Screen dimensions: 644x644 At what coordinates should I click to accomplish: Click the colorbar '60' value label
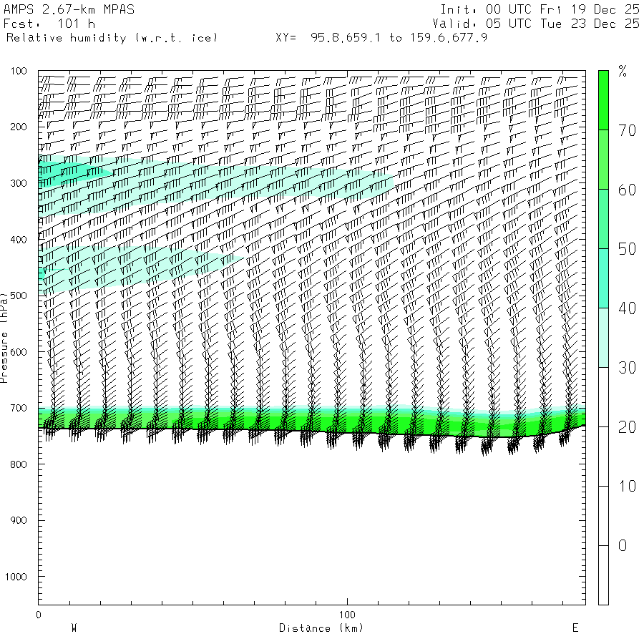tap(627, 190)
